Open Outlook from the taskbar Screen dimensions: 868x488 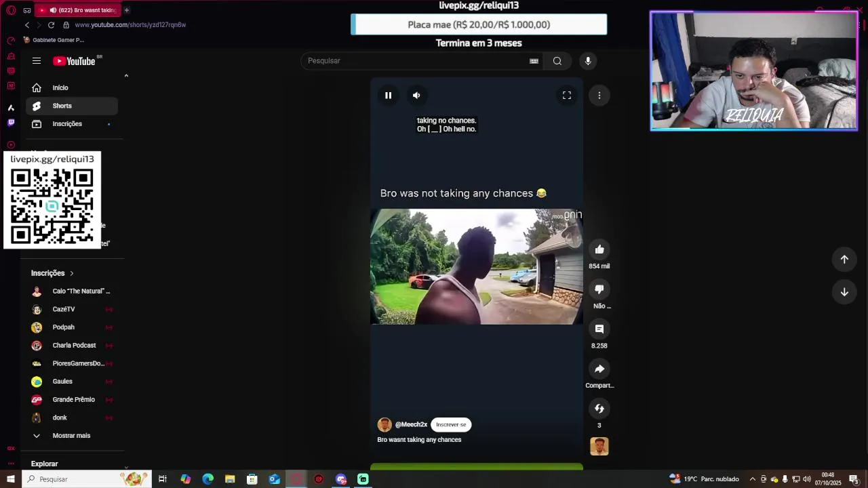click(274, 479)
